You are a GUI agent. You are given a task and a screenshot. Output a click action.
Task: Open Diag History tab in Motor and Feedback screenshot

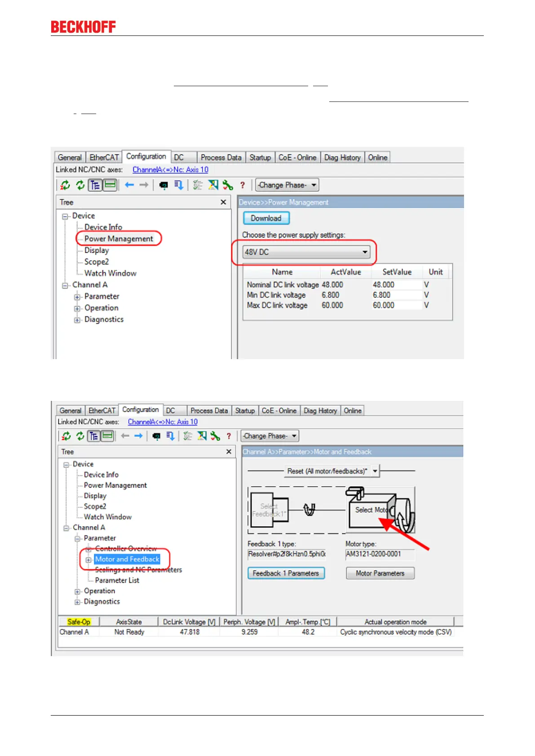coord(320,411)
